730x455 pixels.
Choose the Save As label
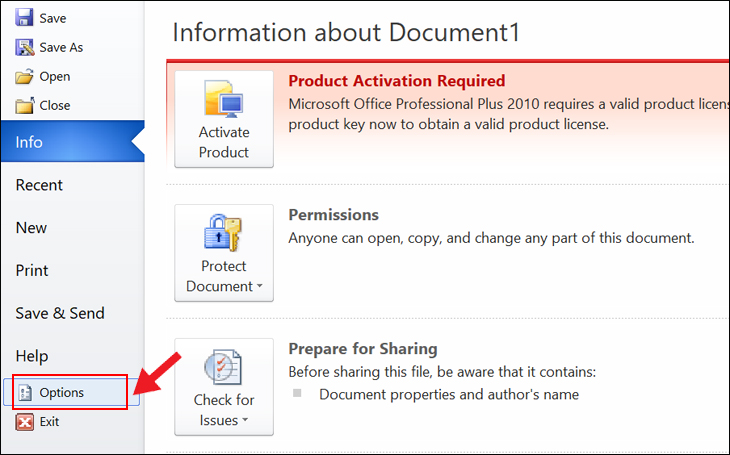tap(61, 47)
